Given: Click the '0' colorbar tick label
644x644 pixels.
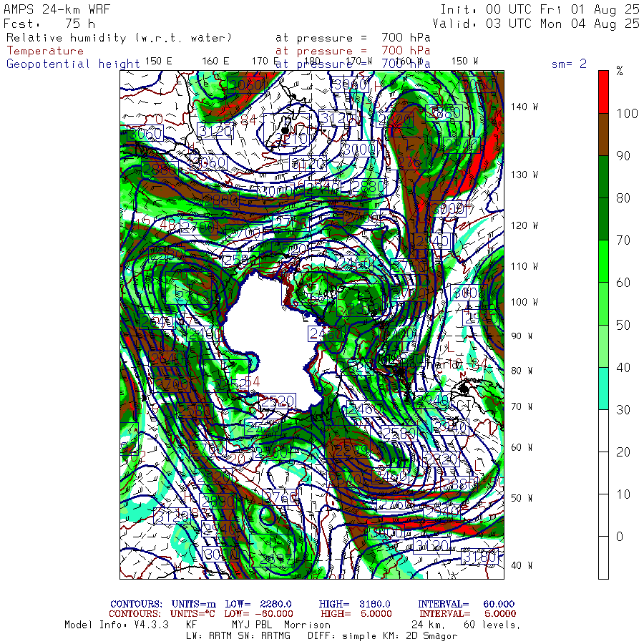Looking at the screenshot, I should pyautogui.click(x=620, y=537).
